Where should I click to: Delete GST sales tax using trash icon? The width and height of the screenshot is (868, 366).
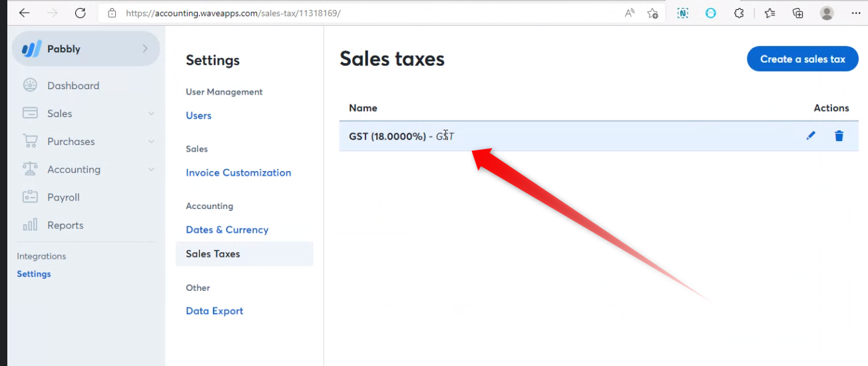coord(839,136)
